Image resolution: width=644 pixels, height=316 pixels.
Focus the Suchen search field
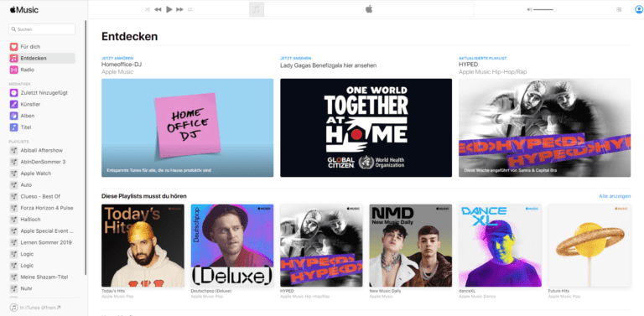point(42,29)
